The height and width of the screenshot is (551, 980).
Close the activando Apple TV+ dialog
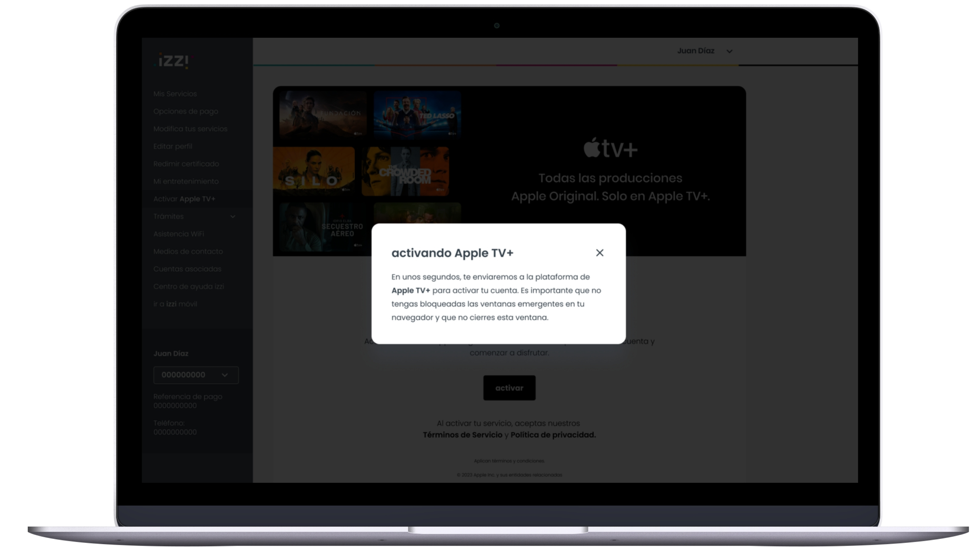pyautogui.click(x=600, y=253)
